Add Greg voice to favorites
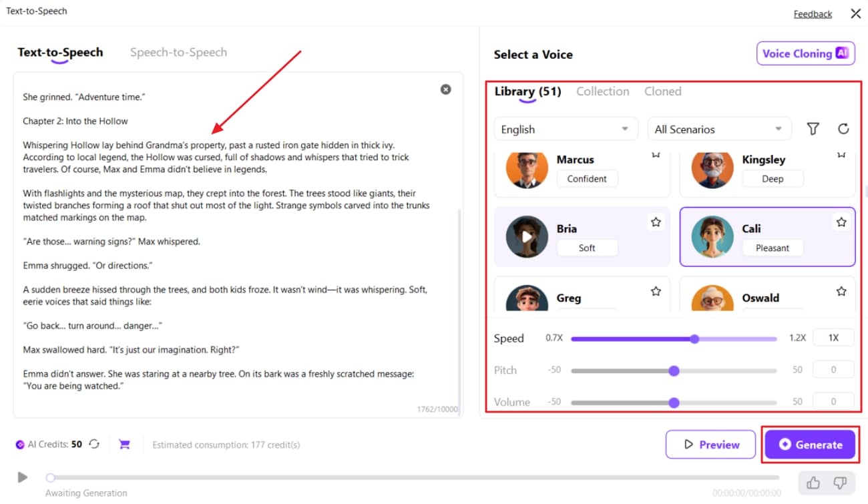Screen dimensions: 868x504 [x=656, y=291]
